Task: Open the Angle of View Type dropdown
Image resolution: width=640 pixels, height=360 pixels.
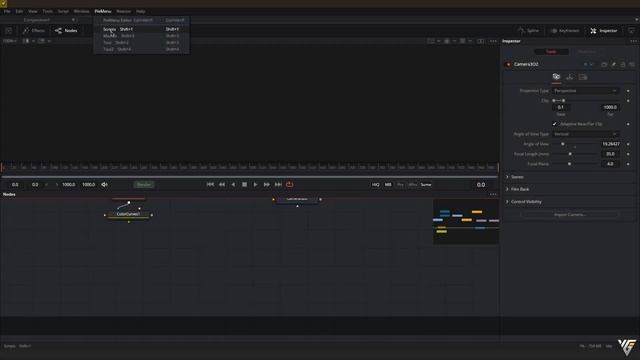Action: (x=585, y=134)
